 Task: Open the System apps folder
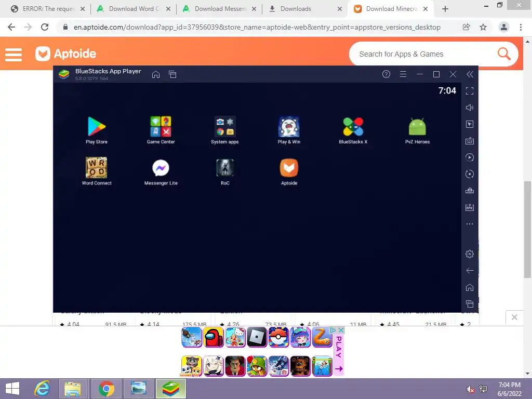point(224,130)
